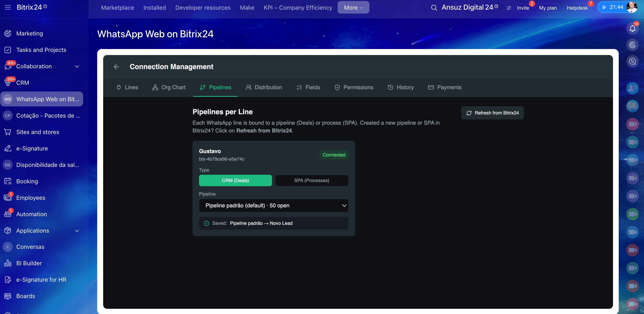The width and height of the screenshot is (644, 314).
Task: Click the Helpdesk button
Action: pos(577,8)
